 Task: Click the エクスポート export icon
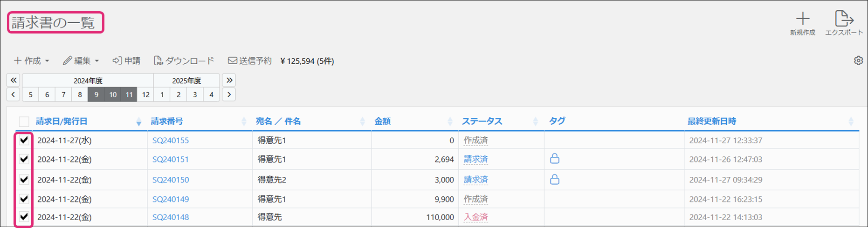pyautogui.click(x=844, y=19)
